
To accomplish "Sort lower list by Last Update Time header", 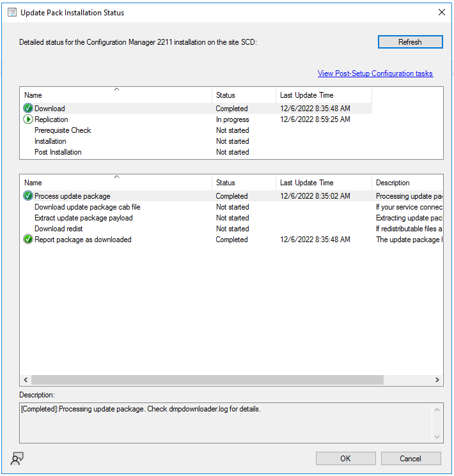I will (324, 183).
